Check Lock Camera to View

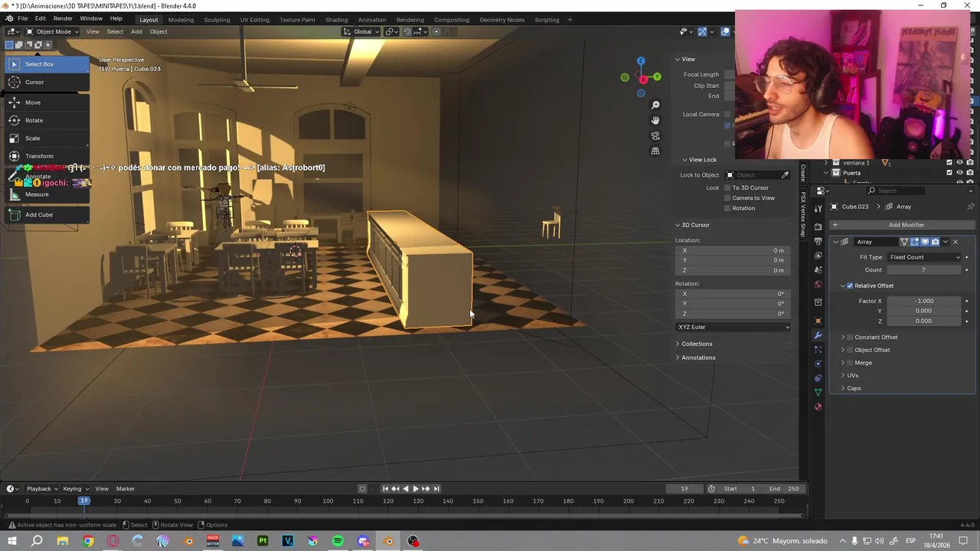(x=727, y=198)
